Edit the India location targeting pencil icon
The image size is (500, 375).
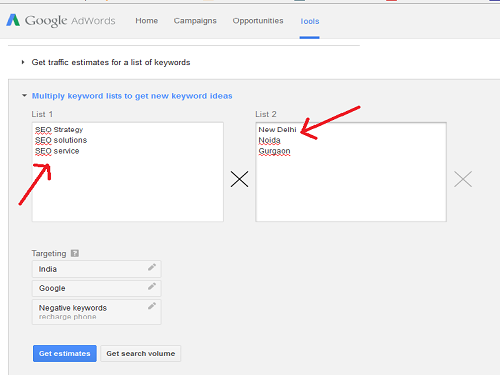tap(152, 267)
